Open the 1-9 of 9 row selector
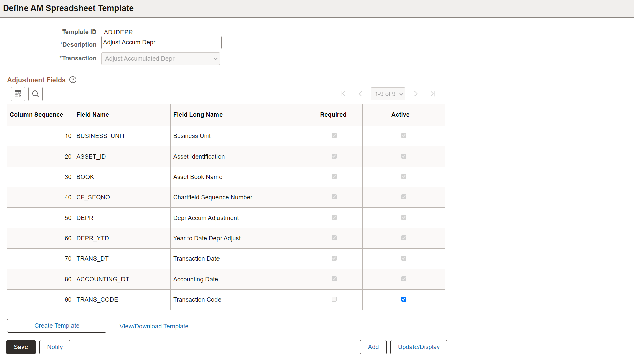This screenshot has height=364, width=634. point(388,94)
